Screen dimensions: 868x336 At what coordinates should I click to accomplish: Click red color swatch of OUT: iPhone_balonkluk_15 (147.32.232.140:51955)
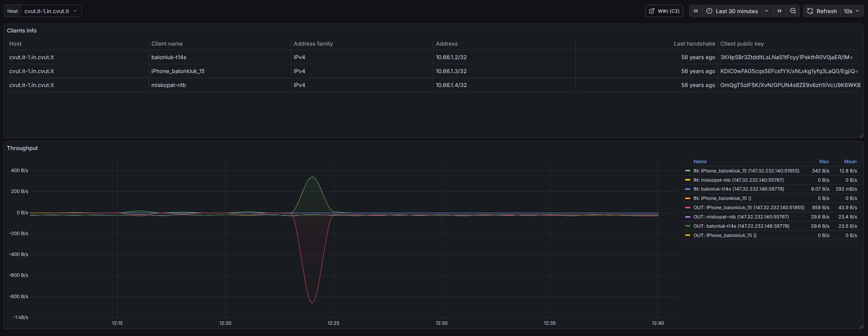pos(688,208)
